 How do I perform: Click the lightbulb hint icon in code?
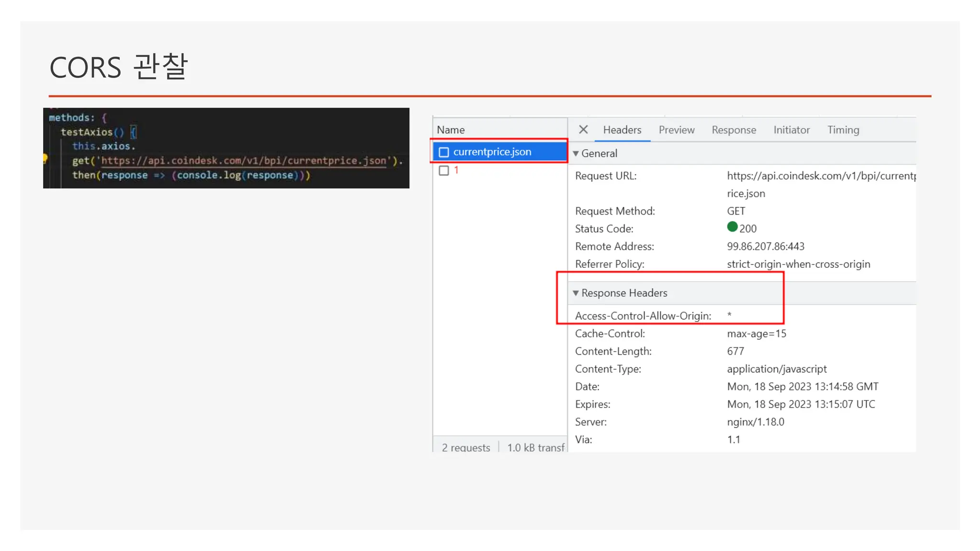[45, 158]
